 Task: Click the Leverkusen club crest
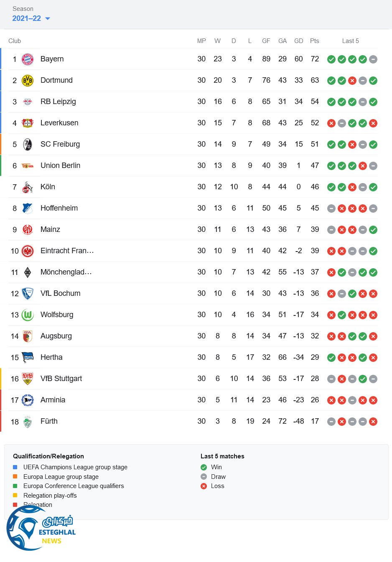click(x=28, y=123)
